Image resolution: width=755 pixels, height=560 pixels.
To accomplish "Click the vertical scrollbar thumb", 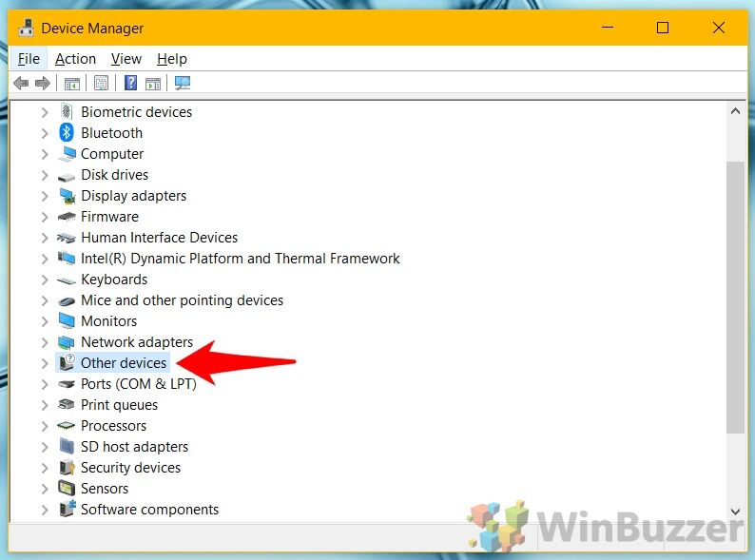I will coord(735,297).
